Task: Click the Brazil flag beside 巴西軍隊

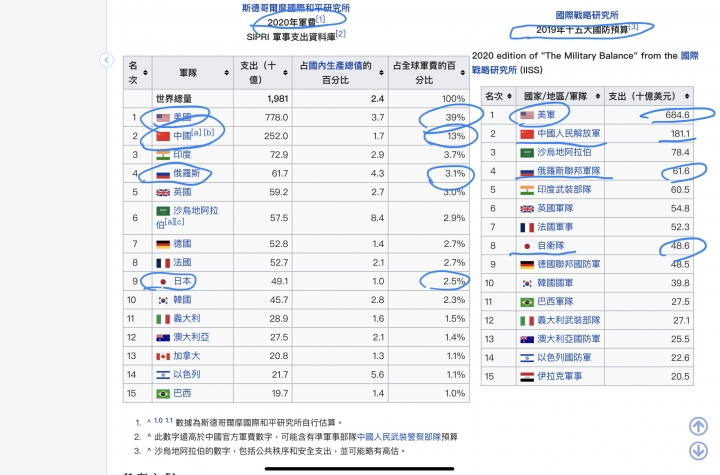Action: pyautogui.click(x=527, y=302)
